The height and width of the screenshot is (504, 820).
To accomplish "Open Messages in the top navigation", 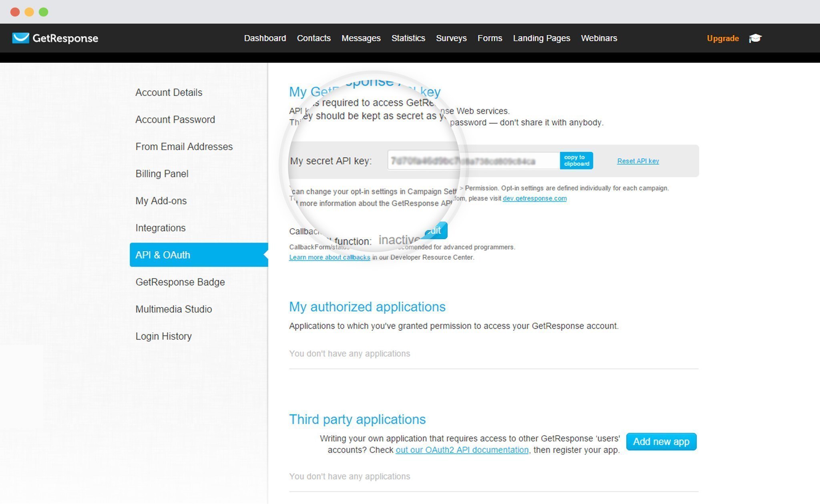I will [x=361, y=38].
